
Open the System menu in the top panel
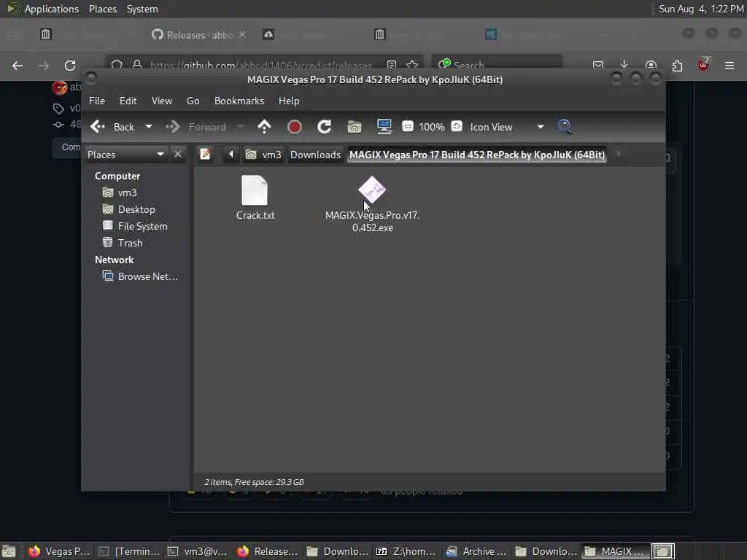142,9
